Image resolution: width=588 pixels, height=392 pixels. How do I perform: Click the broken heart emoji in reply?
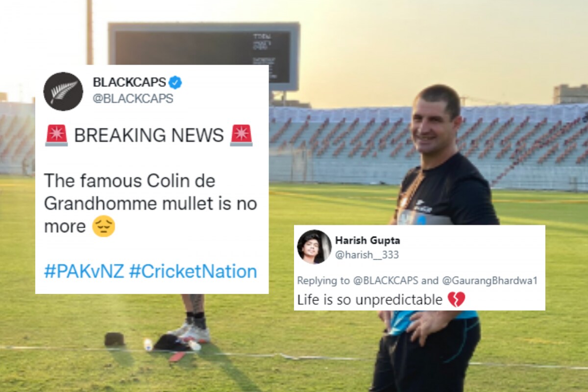pyautogui.click(x=456, y=299)
